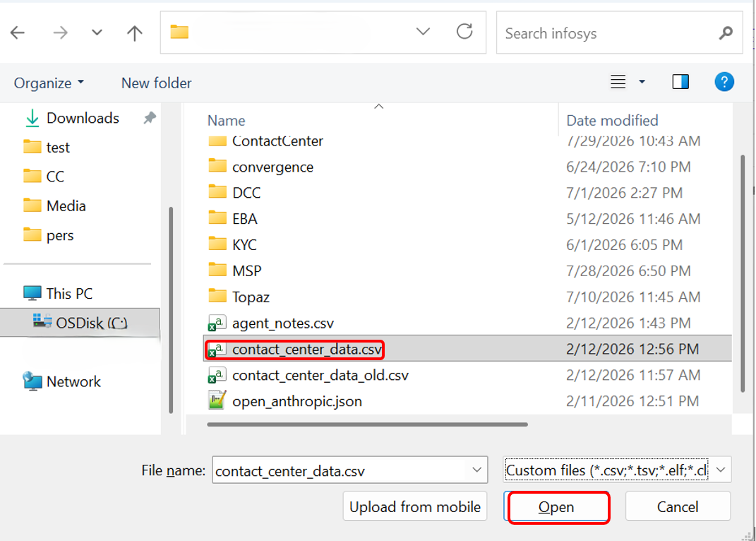Click Upload from mobile button
756x541 pixels.
tap(414, 506)
